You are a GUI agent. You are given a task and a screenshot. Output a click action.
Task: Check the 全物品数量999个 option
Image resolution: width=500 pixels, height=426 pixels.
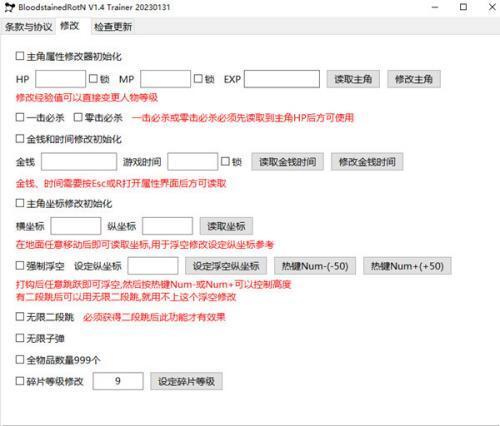[20, 359]
